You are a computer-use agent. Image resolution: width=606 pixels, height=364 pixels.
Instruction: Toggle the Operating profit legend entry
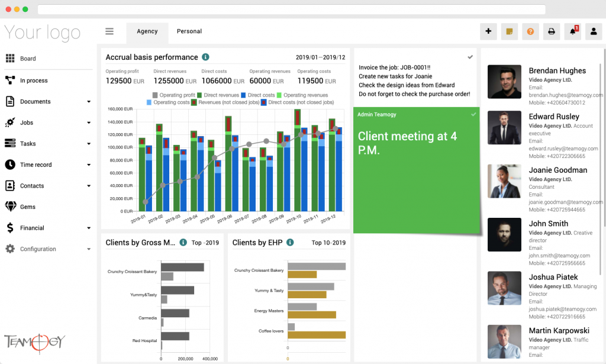tap(173, 95)
